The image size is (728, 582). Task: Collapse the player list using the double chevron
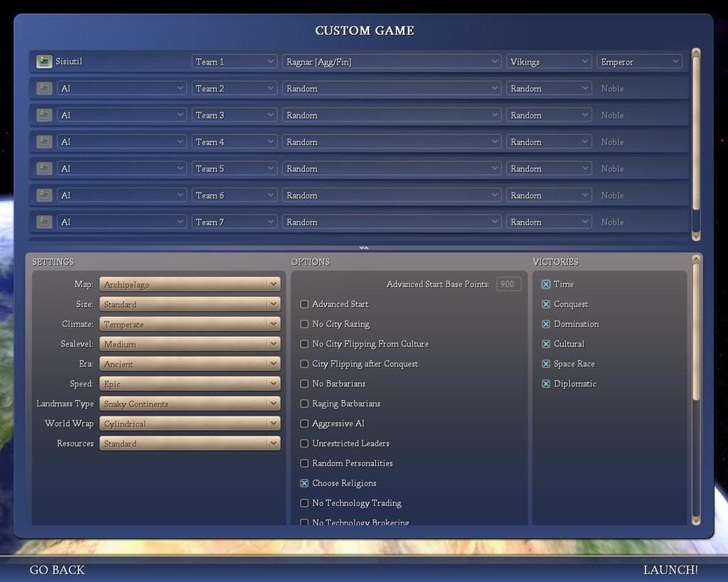[364, 248]
